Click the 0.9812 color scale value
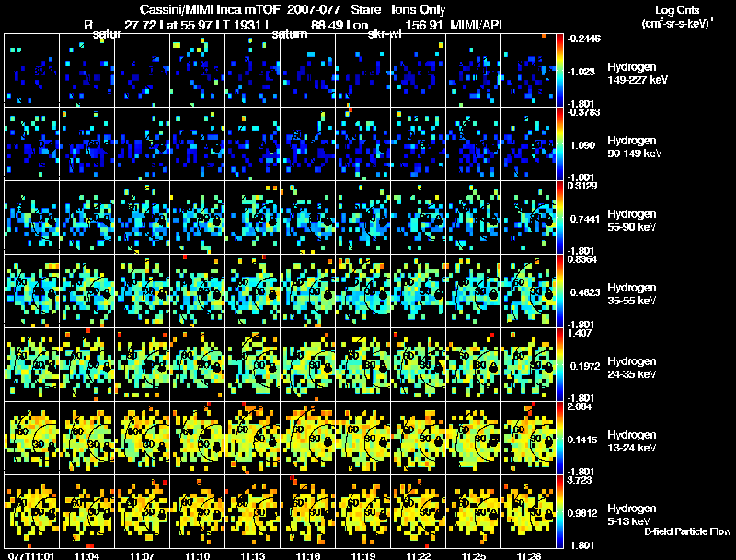The image size is (736, 560). tap(582, 513)
